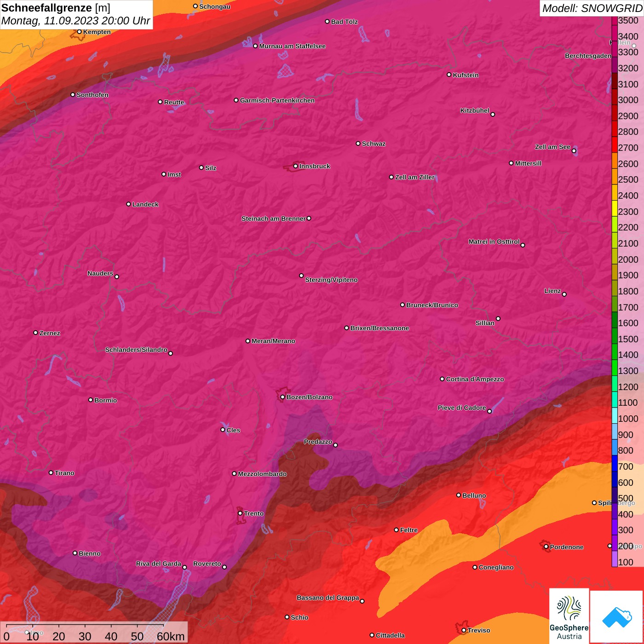The height and width of the screenshot is (644, 644).
Task: Click the Sterzing/Vipiteno label
Action: coord(331,280)
